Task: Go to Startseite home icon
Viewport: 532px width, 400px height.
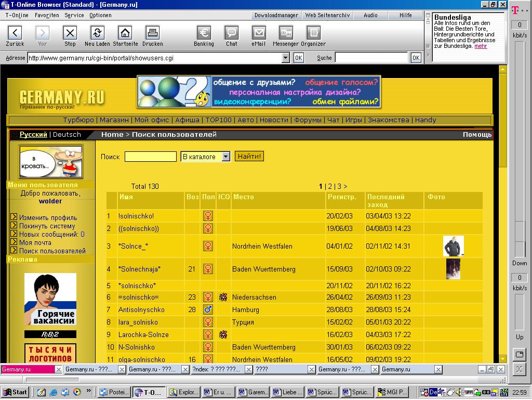Action: [x=125, y=33]
